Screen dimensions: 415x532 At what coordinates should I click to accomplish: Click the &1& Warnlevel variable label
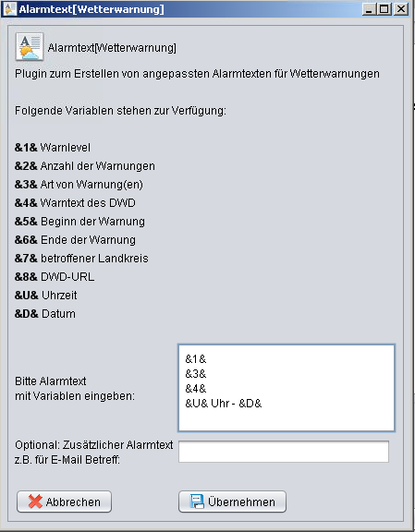(53, 148)
